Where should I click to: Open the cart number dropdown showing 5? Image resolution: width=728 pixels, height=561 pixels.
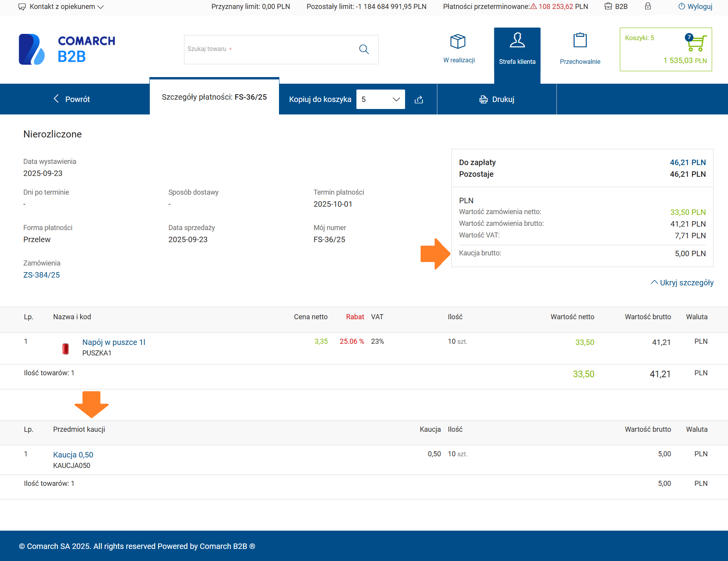pos(380,99)
